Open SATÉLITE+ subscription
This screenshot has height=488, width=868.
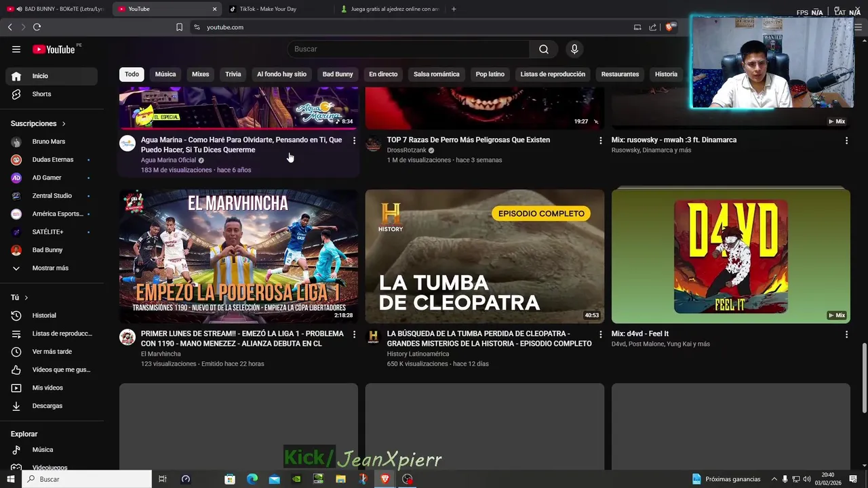pyautogui.click(x=52, y=232)
